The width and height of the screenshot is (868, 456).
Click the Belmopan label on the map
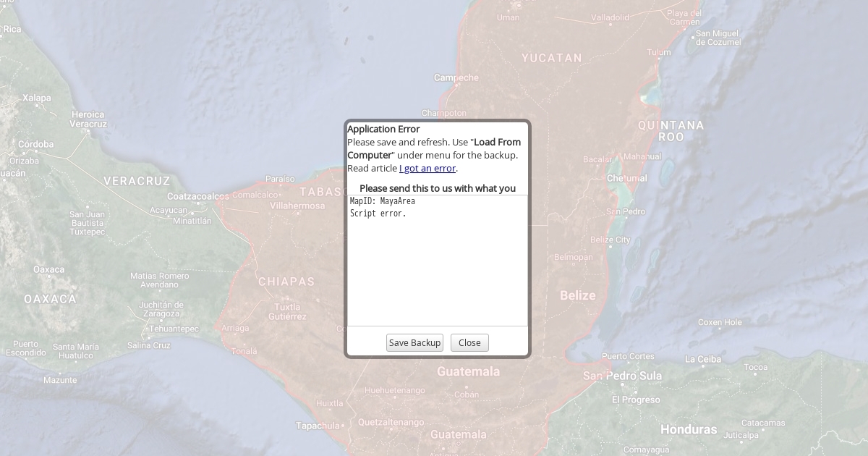573,257
